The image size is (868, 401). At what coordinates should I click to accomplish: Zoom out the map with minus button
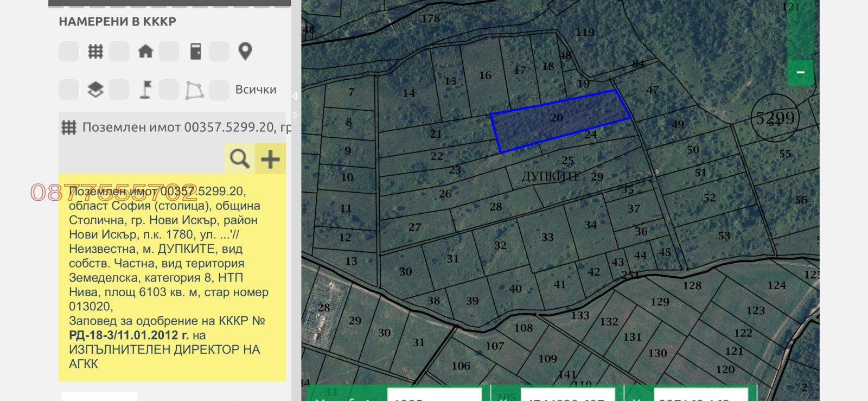[x=800, y=72]
